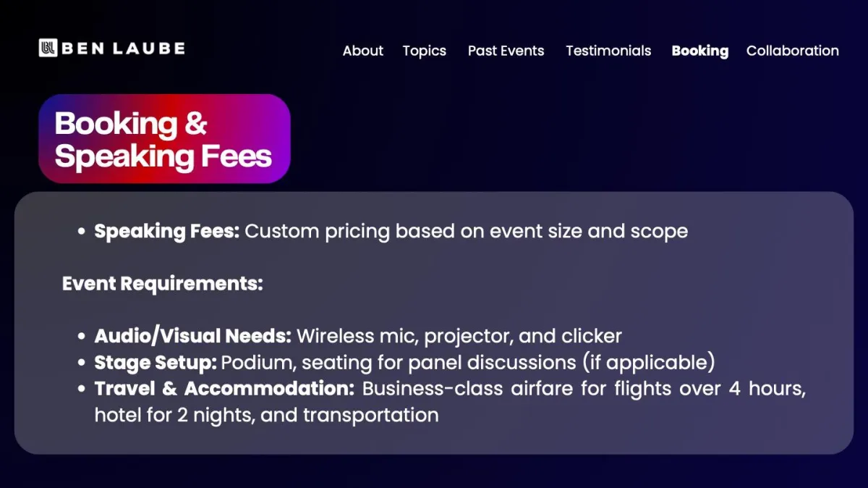The height and width of the screenshot is (488, 868).
Task: Click the wireless mic, projector, clicker text
Action: pos(459,336)
